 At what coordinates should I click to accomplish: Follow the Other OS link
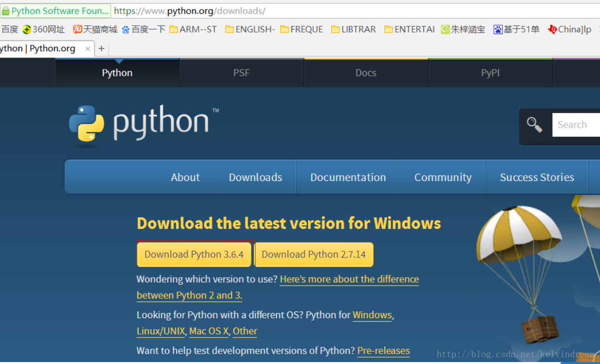245,331
